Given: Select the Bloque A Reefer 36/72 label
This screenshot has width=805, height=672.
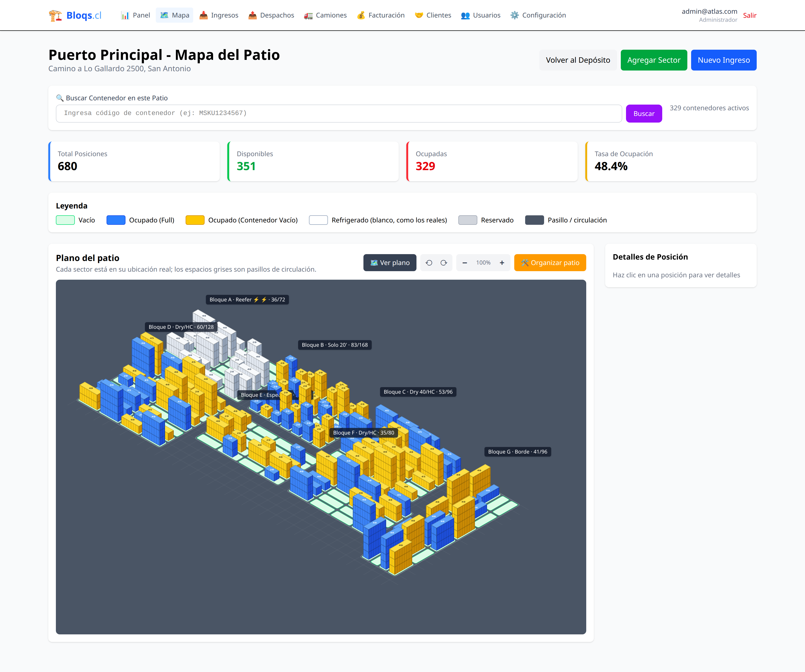Looking at the screenshot, I should coord(247,300).
